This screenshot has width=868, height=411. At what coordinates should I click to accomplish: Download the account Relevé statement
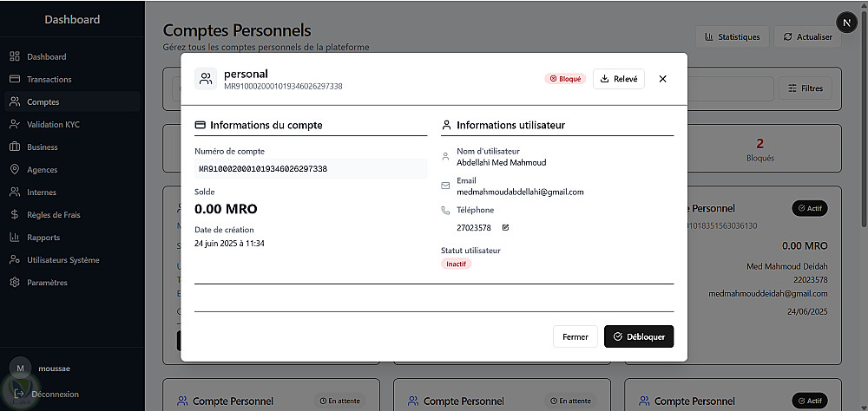[x=618, y=79]
